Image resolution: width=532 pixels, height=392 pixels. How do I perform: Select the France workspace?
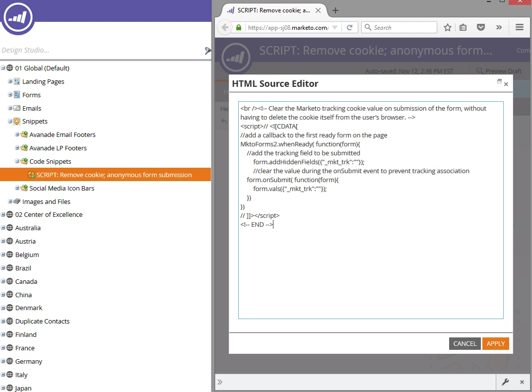[x=25, y=348]
